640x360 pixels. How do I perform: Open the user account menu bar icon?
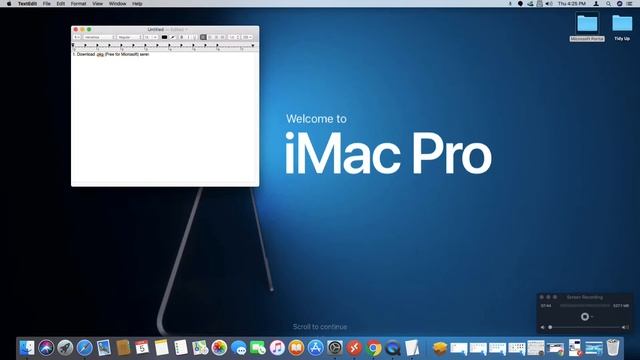point(596,4)
